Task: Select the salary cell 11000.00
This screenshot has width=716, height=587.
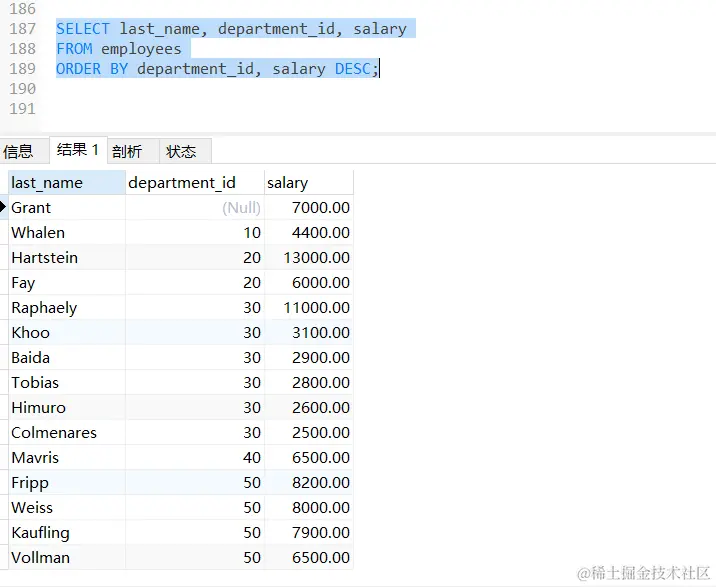Action: tap(309, 308)
